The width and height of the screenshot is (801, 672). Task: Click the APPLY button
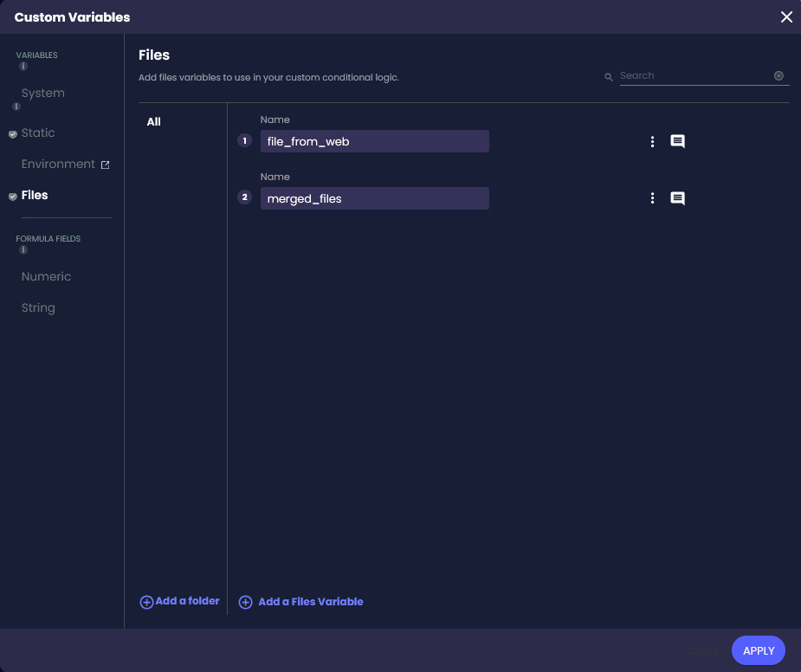759,650
